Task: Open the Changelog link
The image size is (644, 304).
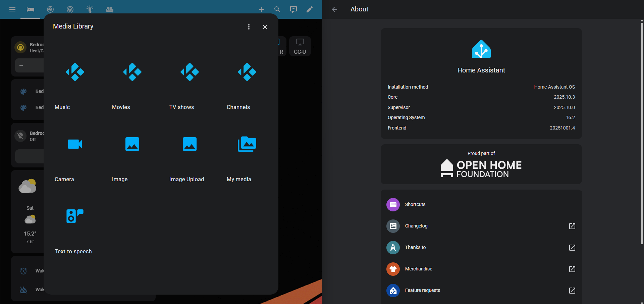Action: (481, 226)
